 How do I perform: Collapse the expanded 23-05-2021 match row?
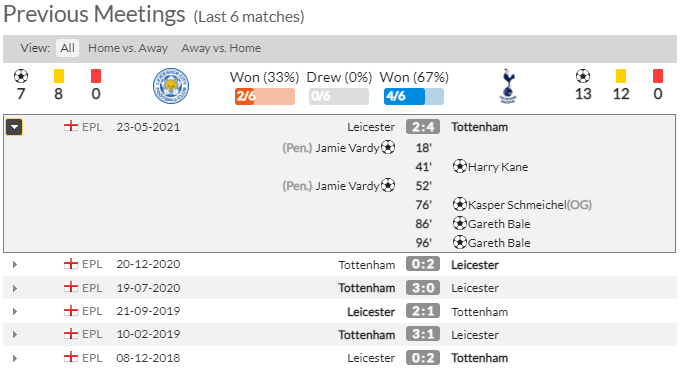(x=14, y=127)
